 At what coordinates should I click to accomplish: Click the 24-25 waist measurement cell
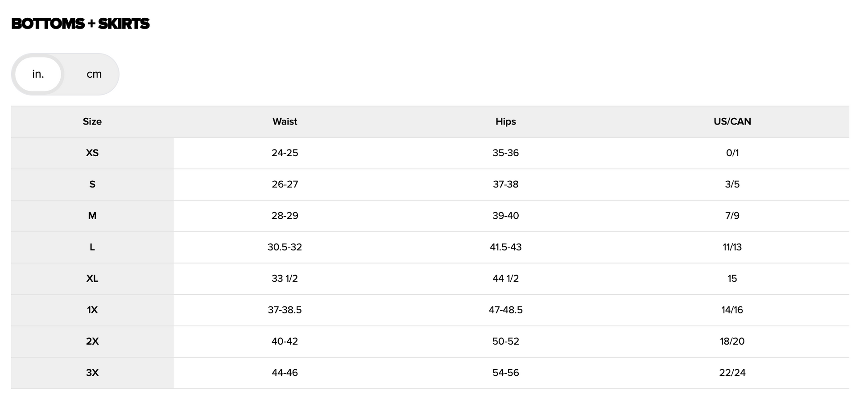click(x=285, y=153)
